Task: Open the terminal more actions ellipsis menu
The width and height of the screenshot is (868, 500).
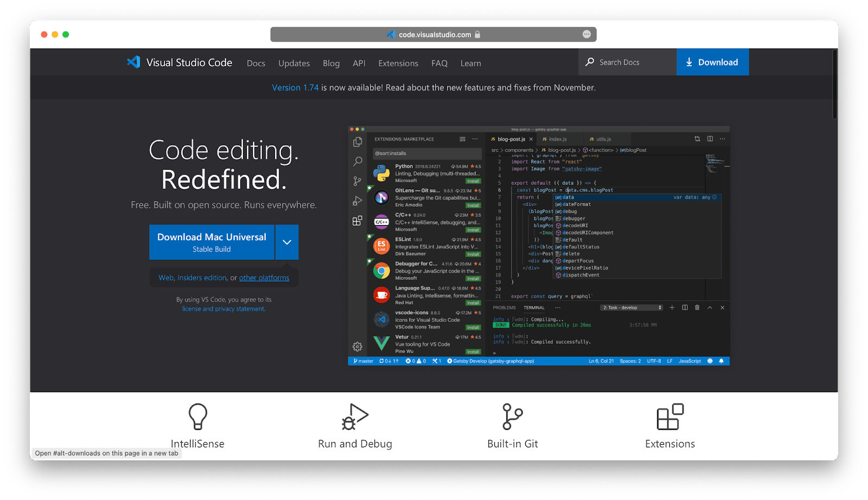Action: [558, 307]
